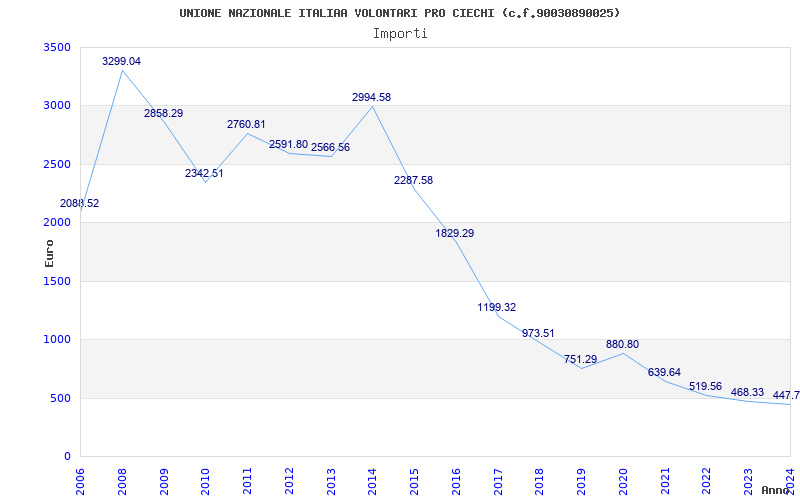800x500 pixels.
Task: Click the 973.51 data label
Action: 538,333
